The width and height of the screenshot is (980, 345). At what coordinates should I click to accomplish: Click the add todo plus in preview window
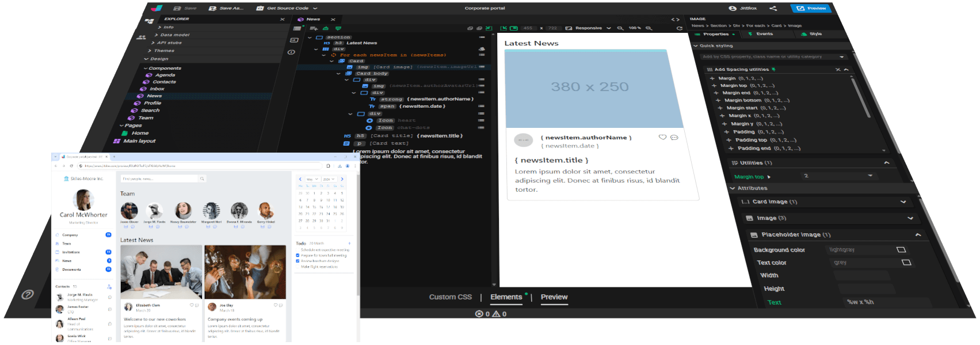coord(349,244)
